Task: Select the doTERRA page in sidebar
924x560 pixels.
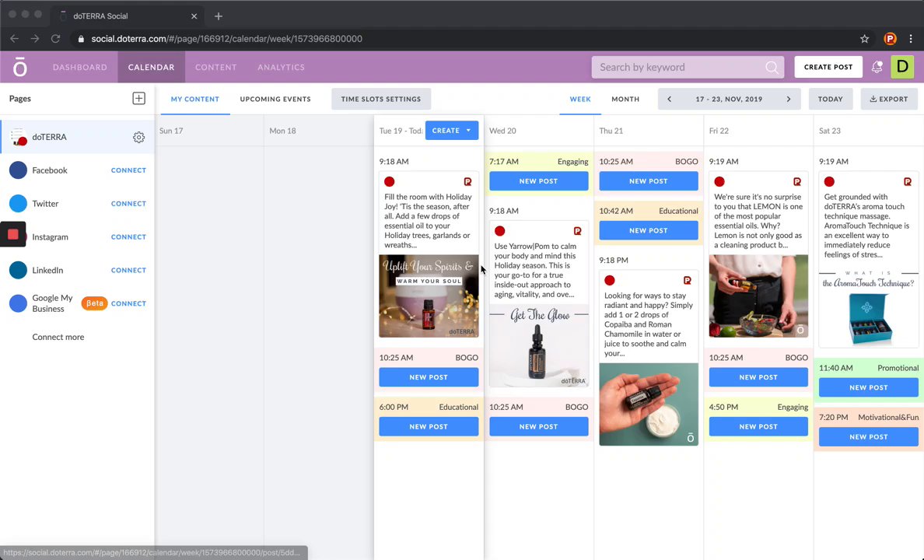Action: 77,137
